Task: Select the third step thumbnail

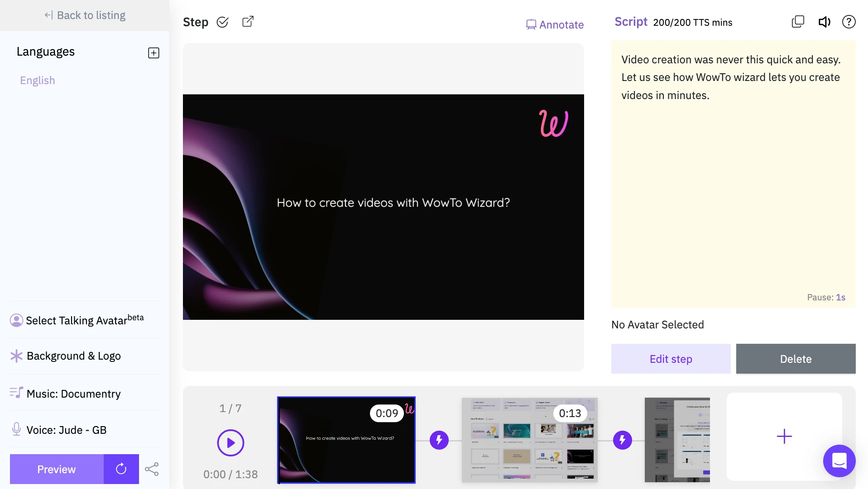Action: pyautogui.click(x=677, y=440)
